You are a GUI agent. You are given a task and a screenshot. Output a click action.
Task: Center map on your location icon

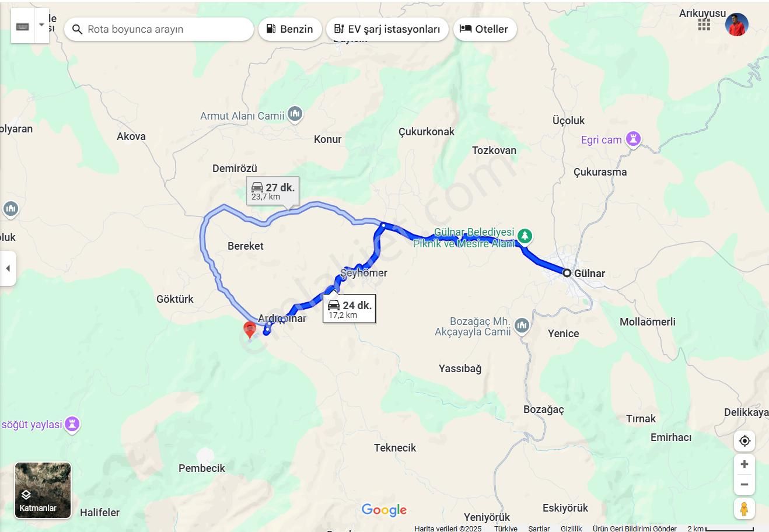[744, 441]
